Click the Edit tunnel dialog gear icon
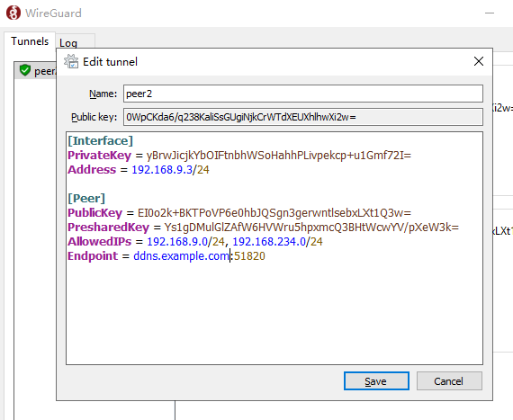This screenshot has height=420, width=513. (71, 61)
